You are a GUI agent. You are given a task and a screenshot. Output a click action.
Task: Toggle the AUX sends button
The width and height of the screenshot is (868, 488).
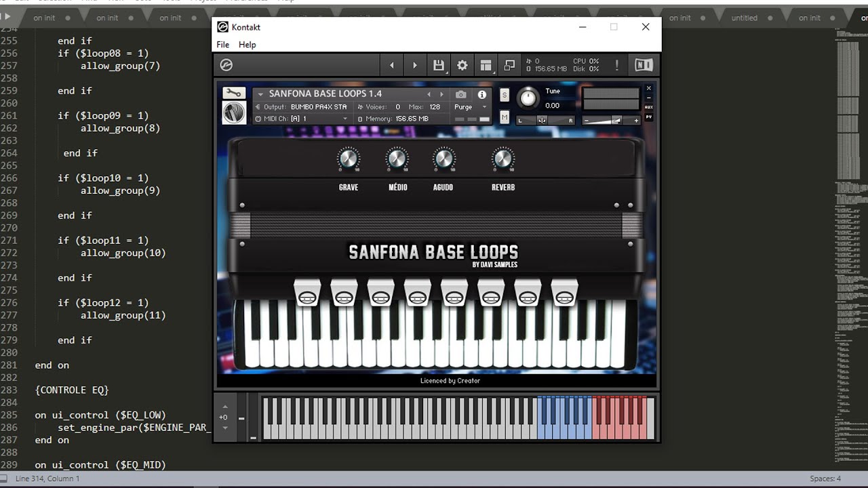(x=648, y=107)
